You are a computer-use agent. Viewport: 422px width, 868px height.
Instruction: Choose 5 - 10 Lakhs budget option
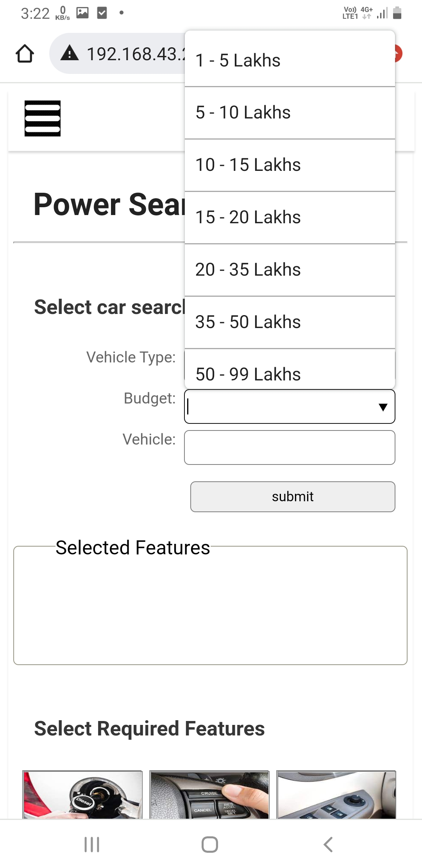point(290,113)
